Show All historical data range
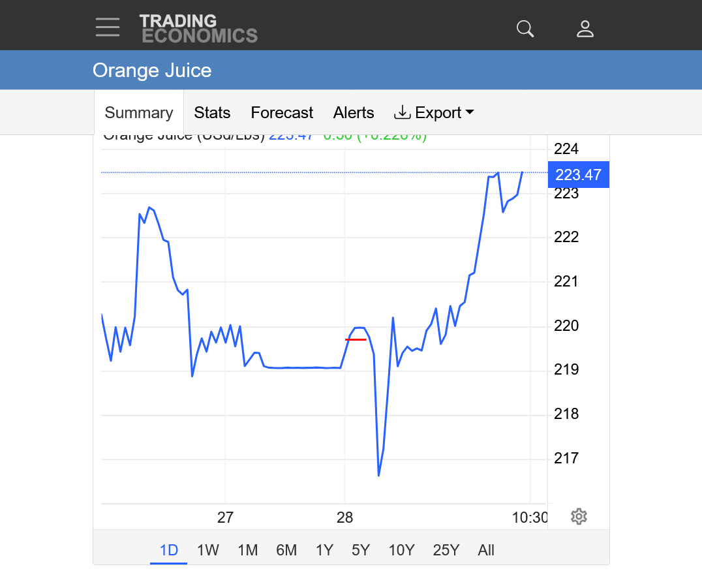This screenshot has height=588, width=702. [486, 550]
